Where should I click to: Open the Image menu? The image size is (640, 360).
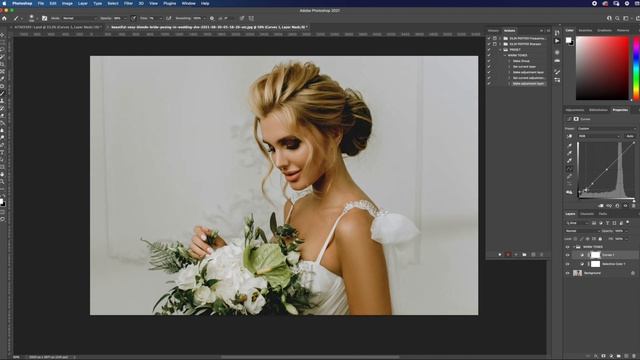click(67, 3)
